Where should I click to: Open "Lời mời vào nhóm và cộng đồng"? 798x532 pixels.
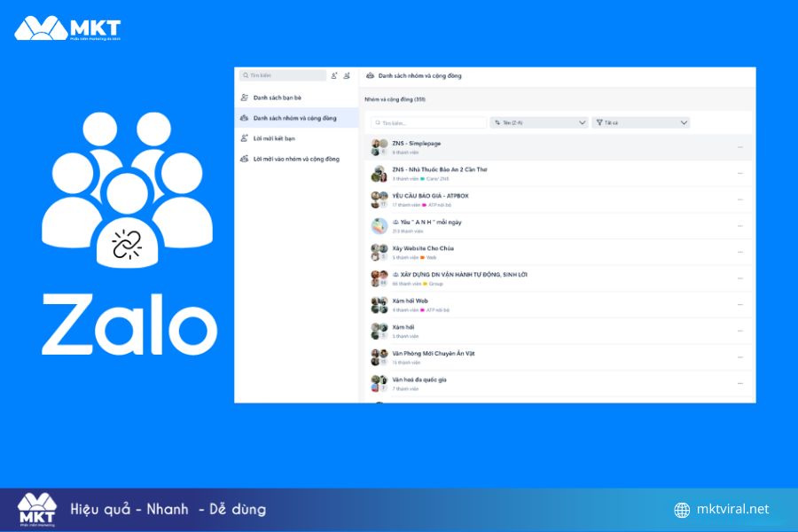point(297,159)
